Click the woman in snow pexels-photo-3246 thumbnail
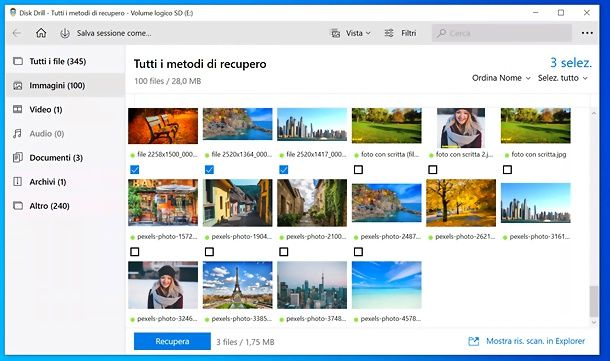 point(163,285)
